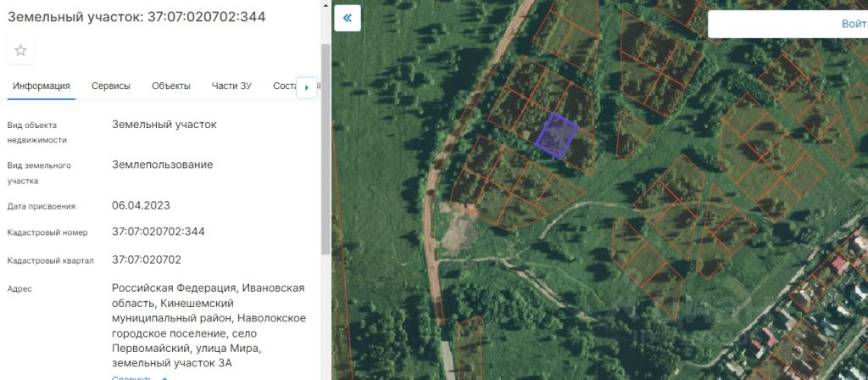Click the parcel title heading text
The width and height of the screenshot is (868, 380).
[x=136, y=17]
